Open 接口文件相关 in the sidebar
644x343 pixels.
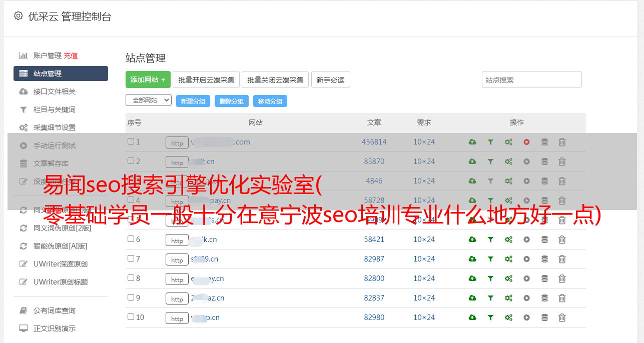[55, 91]
